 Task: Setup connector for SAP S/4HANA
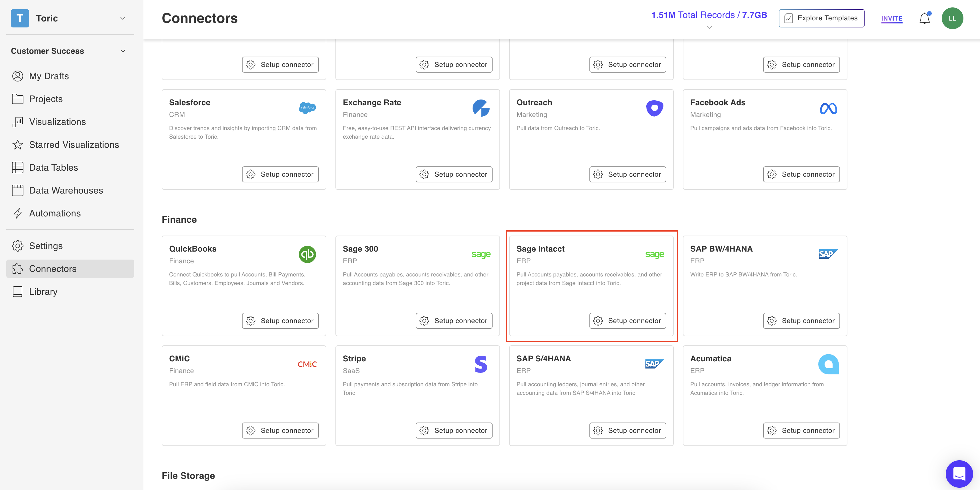point(628,431)
